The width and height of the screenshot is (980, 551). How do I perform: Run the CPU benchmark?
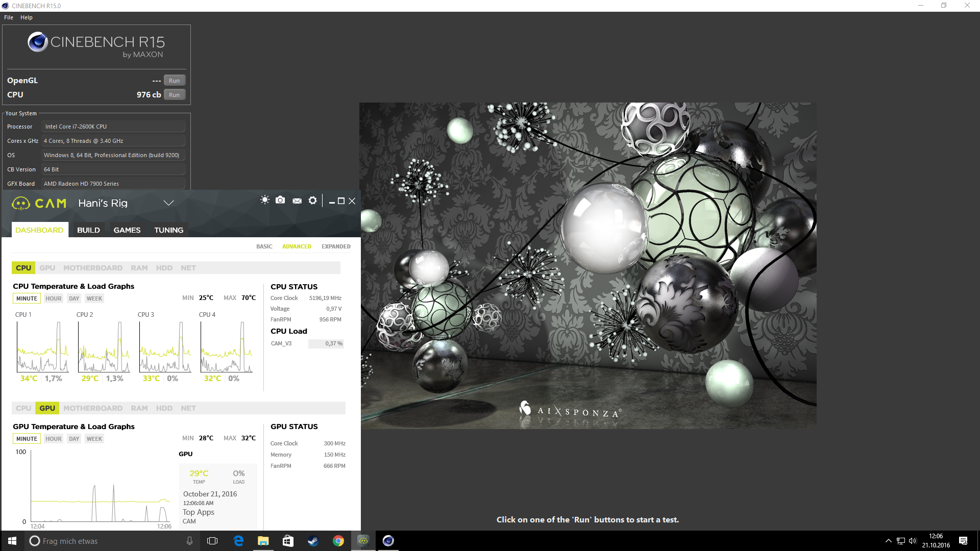(x=174, y=95)
